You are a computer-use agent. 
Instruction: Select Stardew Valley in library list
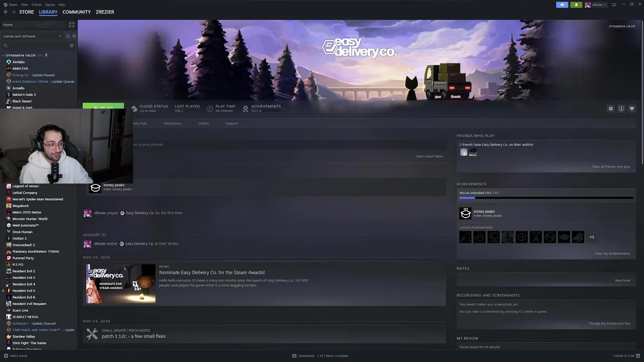click(x=24, y=336)
